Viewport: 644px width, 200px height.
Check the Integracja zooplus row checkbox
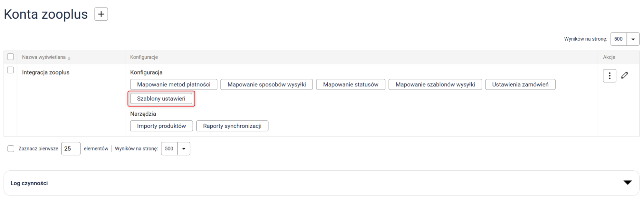11,70
